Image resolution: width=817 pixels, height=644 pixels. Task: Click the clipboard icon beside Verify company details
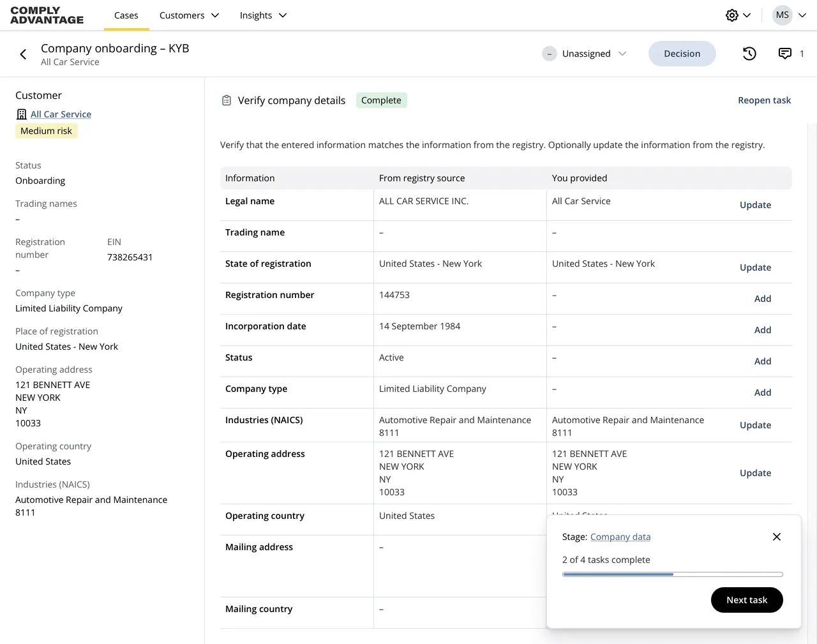pos(227,100)
